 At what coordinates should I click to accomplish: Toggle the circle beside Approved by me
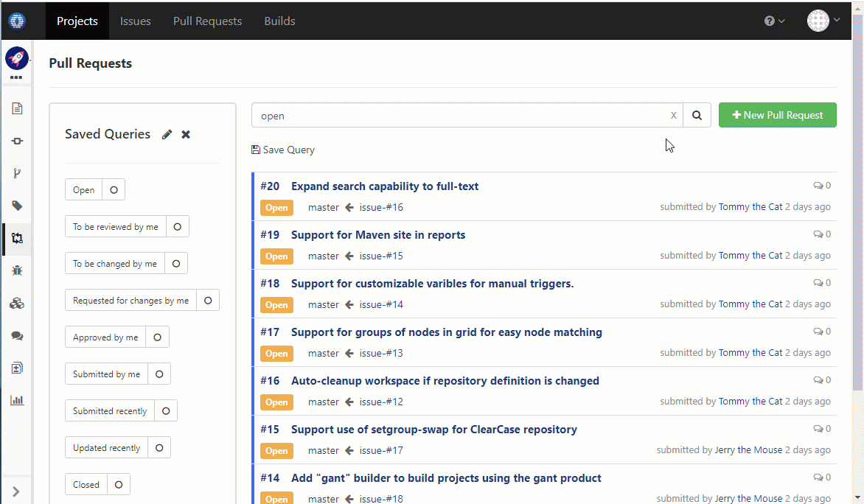(x=158, y=337)
